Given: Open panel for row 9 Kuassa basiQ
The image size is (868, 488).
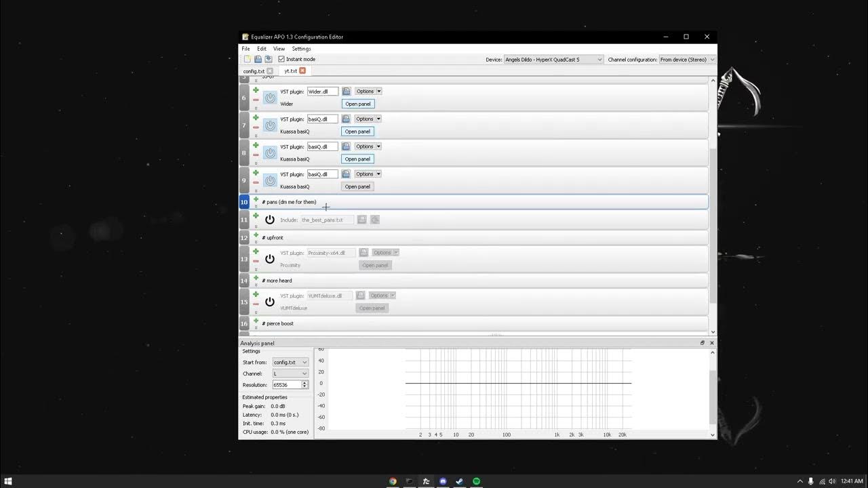Looking at the screenshot, I should tap(357, 187).
